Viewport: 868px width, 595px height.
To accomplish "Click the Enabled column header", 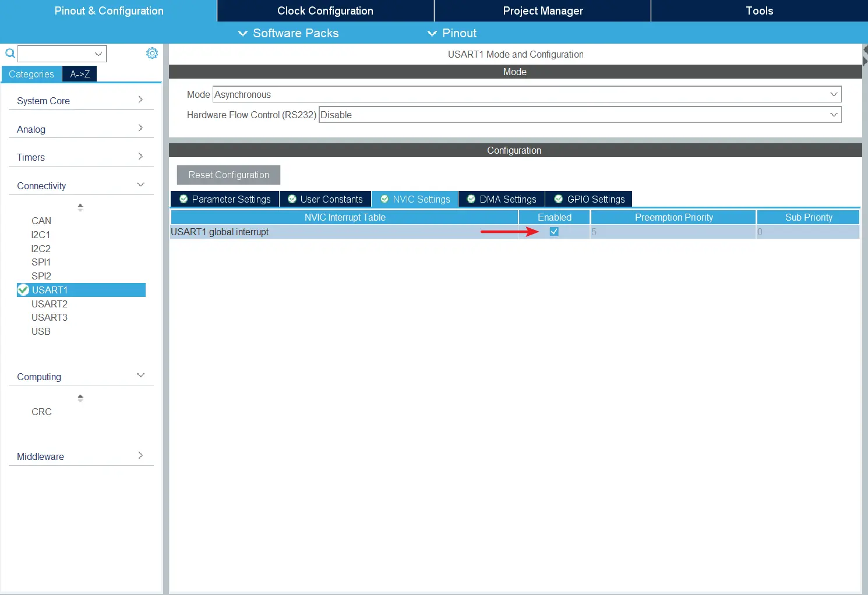I will (x=554, y=217).
